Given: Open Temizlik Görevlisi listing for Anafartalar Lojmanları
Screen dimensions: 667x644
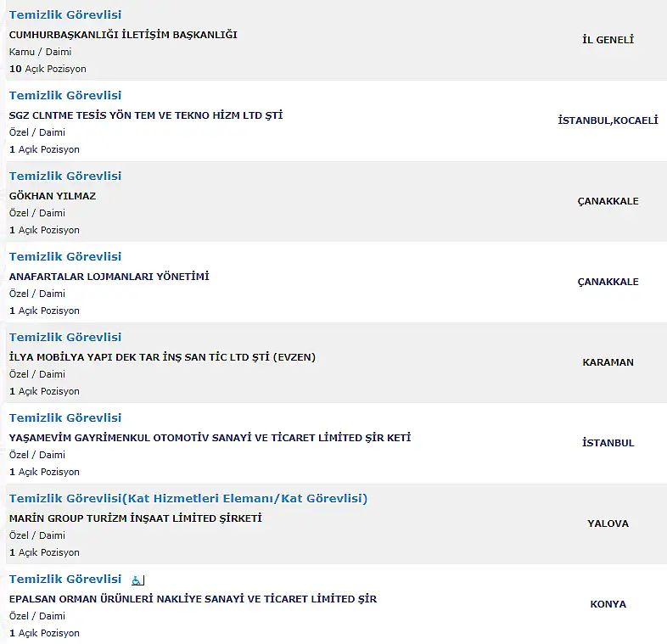Looking at the screenshot, I should [x=65, y=256].
